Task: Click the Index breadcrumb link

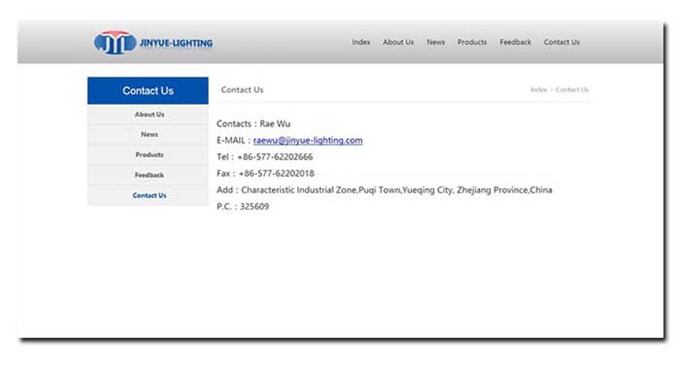Action: (x=538, y=90)
